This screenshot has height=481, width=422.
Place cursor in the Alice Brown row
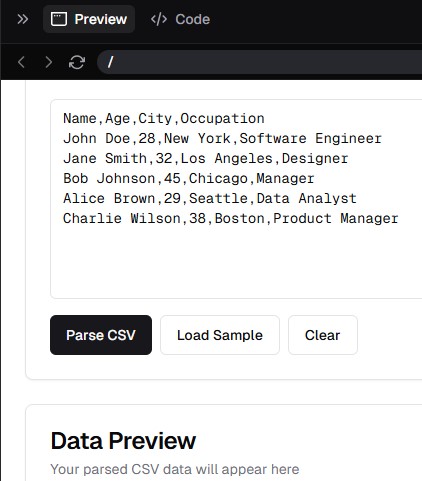pyautogui.click(x=210, y=199)
